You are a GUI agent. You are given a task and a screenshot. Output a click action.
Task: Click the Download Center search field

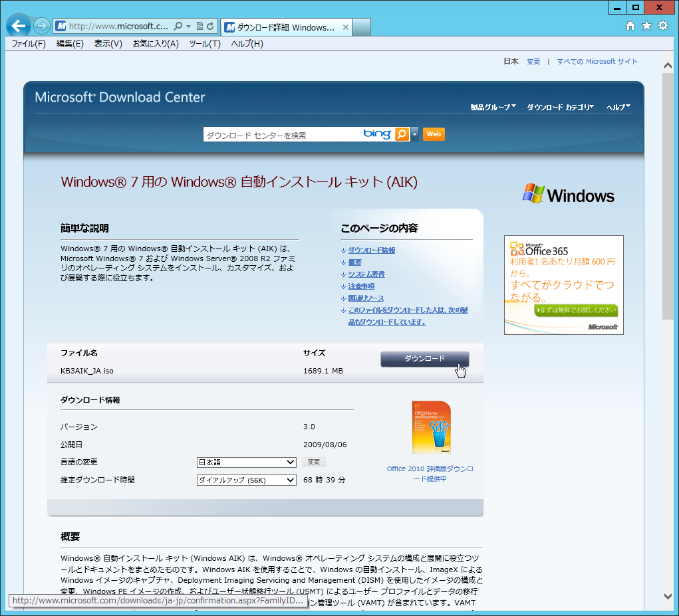pyautogui.click(x=283, y=134)
